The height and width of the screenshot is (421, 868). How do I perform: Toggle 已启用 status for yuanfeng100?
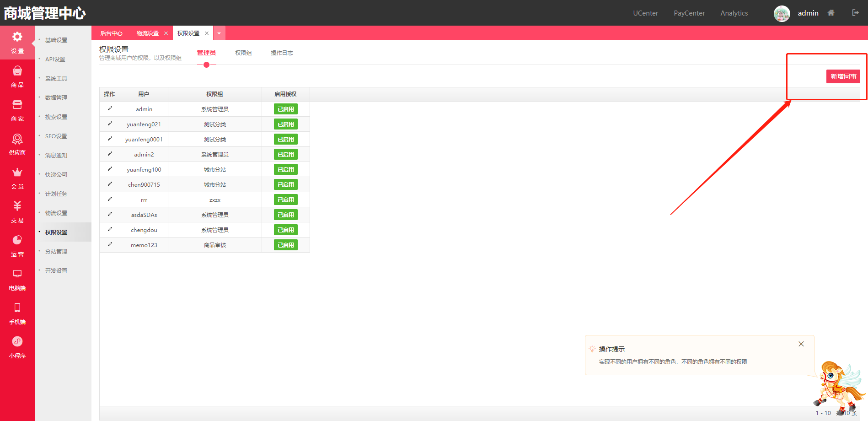(286, 169)
